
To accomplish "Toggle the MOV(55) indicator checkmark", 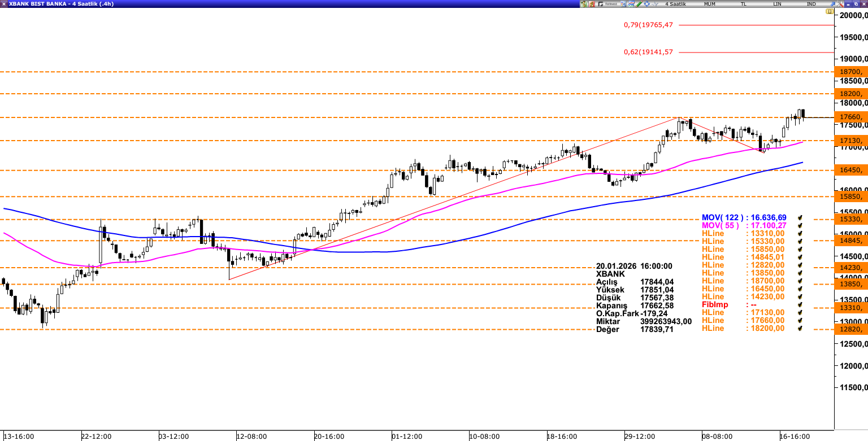I will [800, 225].
